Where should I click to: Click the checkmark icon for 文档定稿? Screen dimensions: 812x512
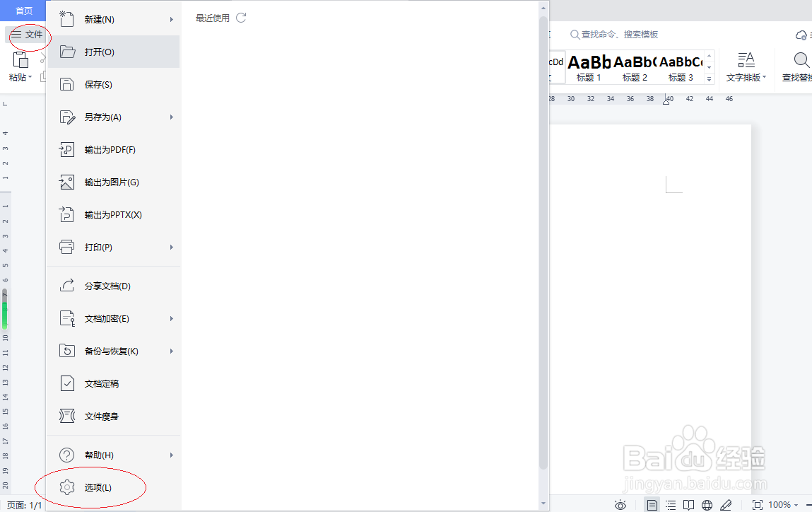tap(67, 383)
